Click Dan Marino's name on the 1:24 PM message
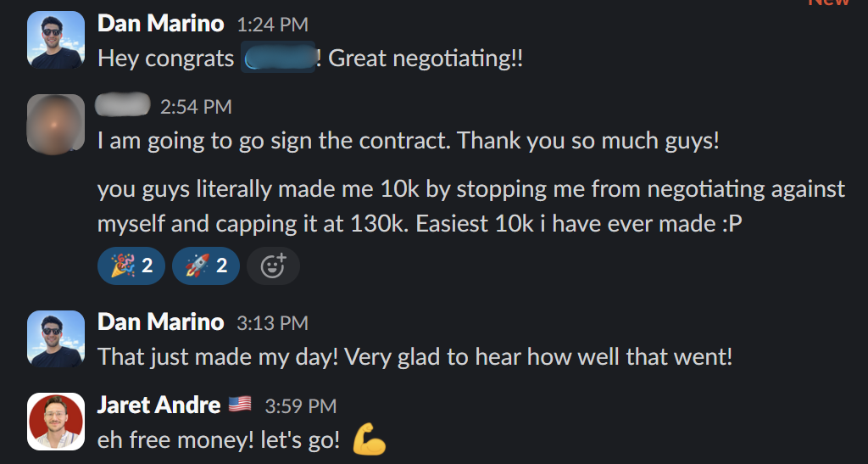Screen dimensions: 868x464 pyautogui.click(x=161, y=23)
